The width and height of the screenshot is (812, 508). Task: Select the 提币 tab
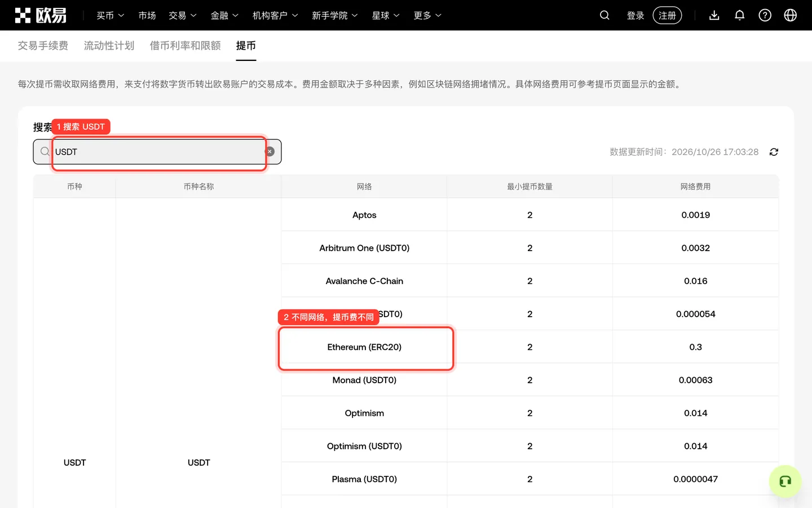(x=246, y=46)
